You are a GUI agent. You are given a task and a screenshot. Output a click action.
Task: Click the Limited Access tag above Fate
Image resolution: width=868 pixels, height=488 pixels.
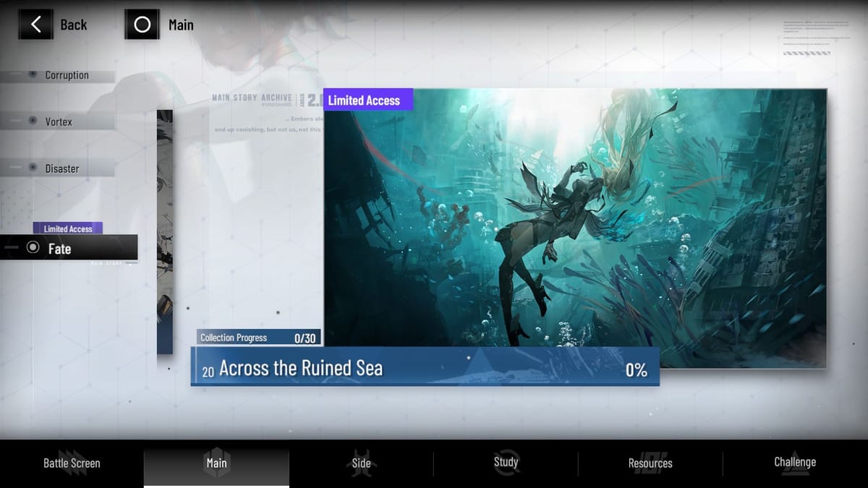[68, 228]
